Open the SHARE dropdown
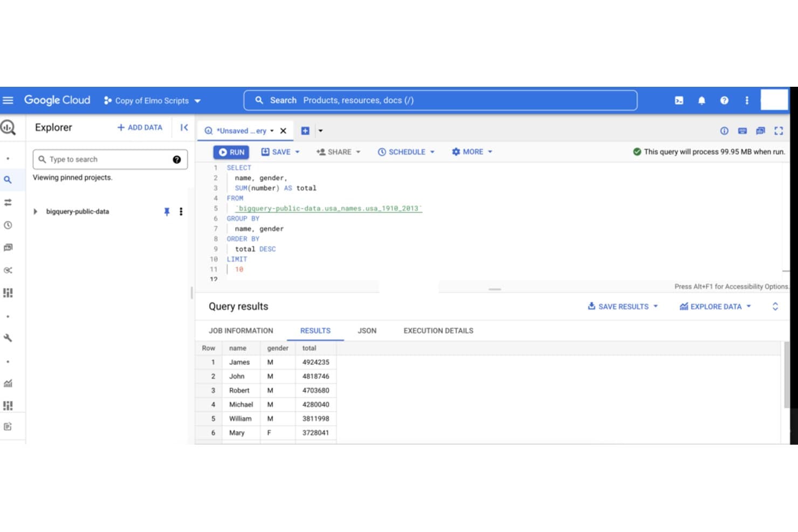798x532 pixels. (x=338, y=152)
